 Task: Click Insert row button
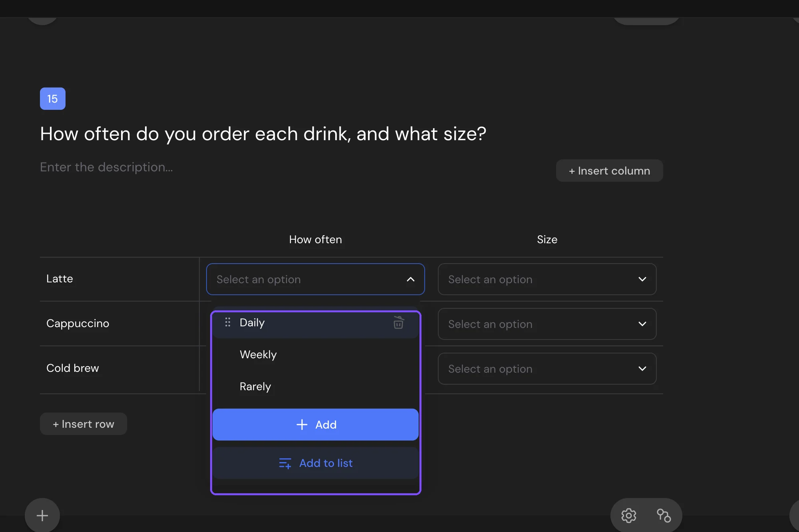click(x=83, y=424)
